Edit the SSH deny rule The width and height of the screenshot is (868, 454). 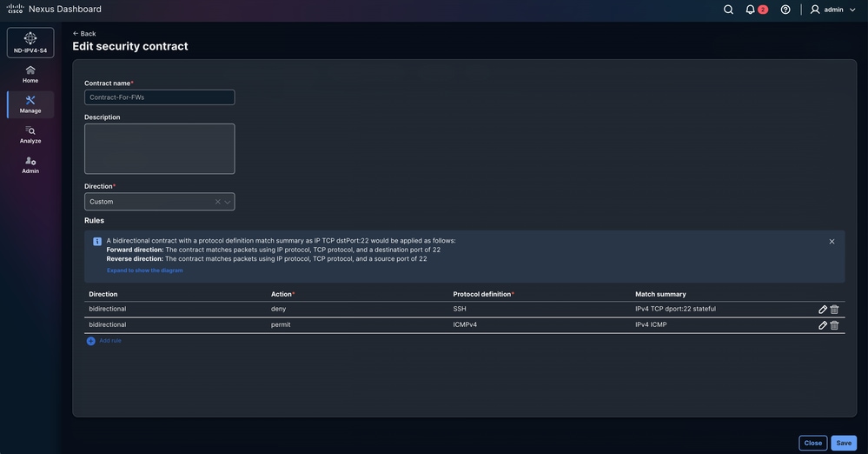click(x=823, y=310)
